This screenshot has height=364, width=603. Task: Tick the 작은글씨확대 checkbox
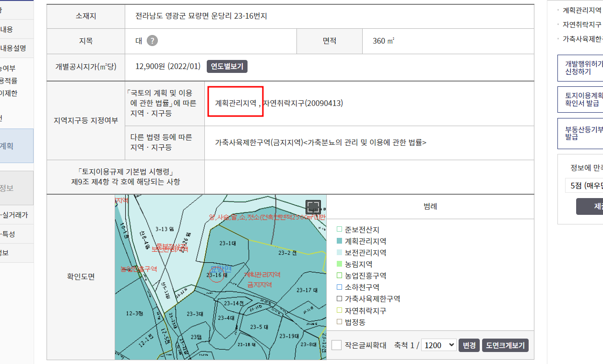tap(337, 345)
